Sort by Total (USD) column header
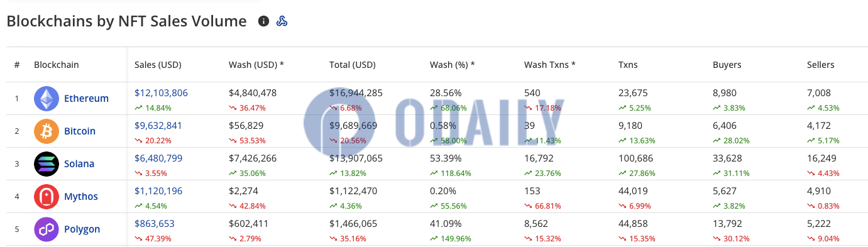The height and width of the screenshot is (247, 868). pyautogui.click(x=353, y=65)
